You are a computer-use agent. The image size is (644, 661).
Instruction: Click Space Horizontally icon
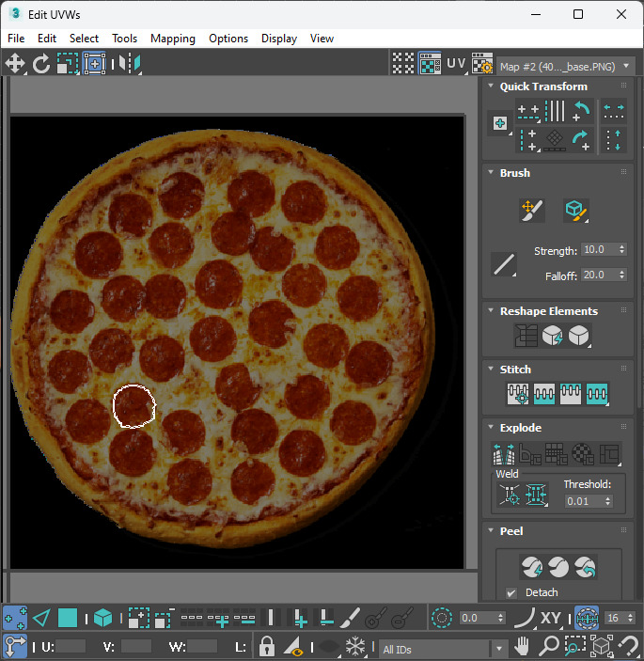tap(613, 112)
